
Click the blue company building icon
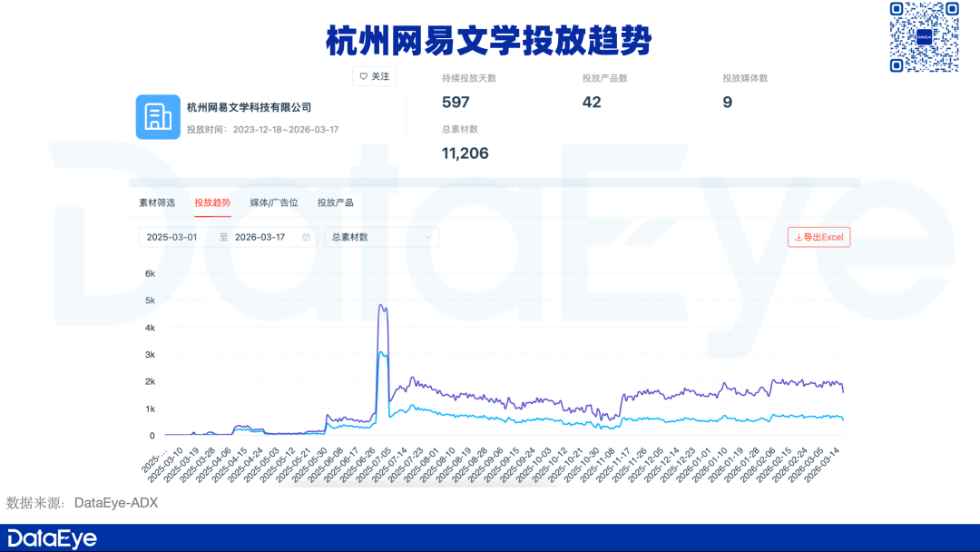(158, 117)
